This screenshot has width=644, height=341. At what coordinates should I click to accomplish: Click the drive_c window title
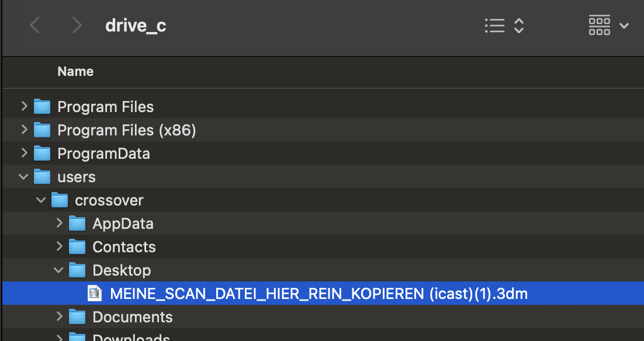point(136,26)
